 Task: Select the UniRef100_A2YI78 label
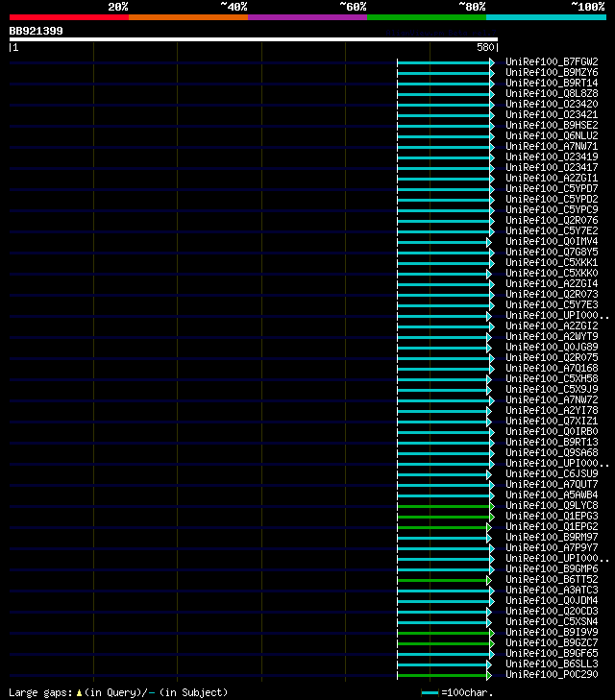point(552,410)
